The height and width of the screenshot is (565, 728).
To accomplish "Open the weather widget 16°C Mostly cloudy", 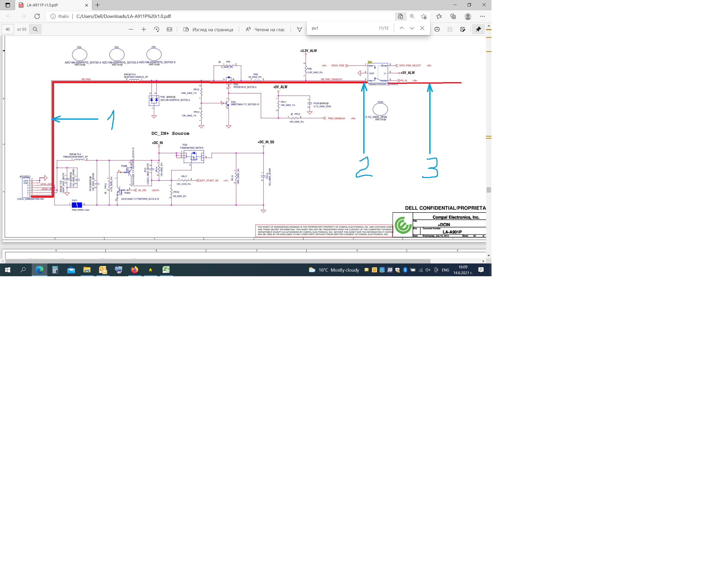I will click(334, 270).
